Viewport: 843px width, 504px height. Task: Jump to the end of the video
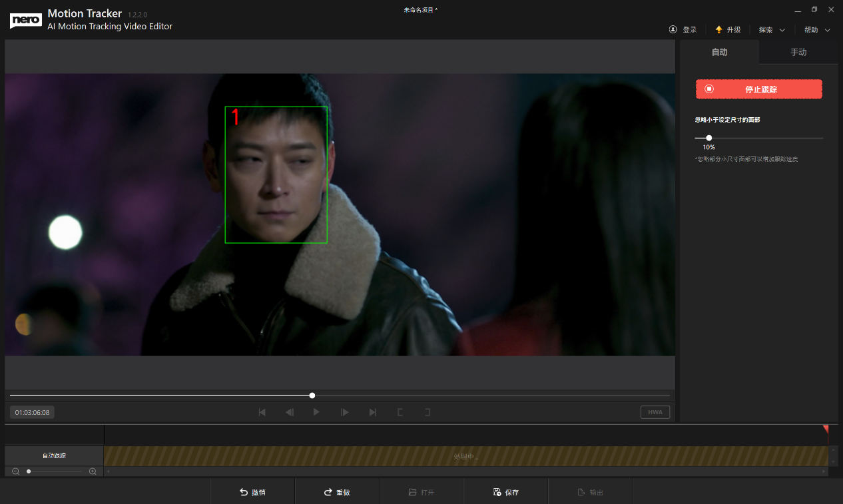pyautogui.click(x=372, y=412)
